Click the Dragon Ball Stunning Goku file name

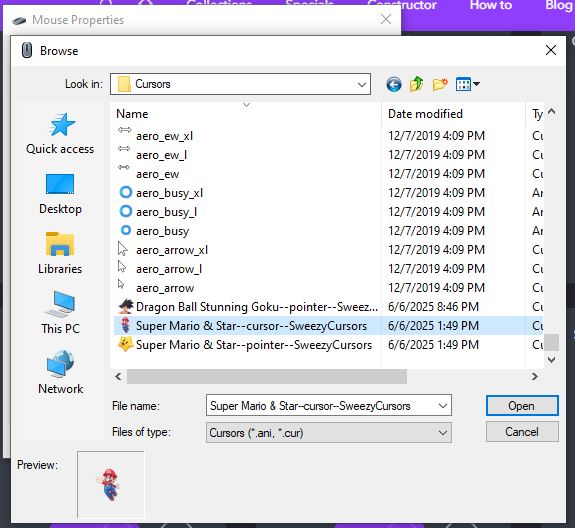tap(257, 307)
